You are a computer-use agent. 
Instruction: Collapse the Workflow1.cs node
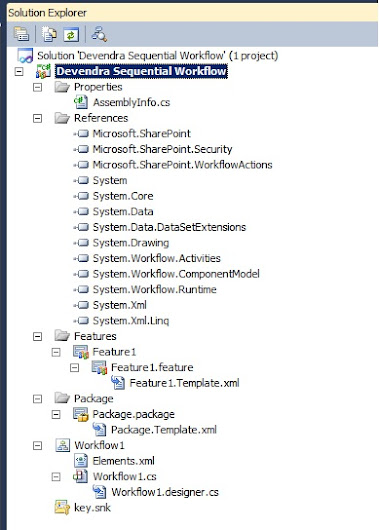56,477
